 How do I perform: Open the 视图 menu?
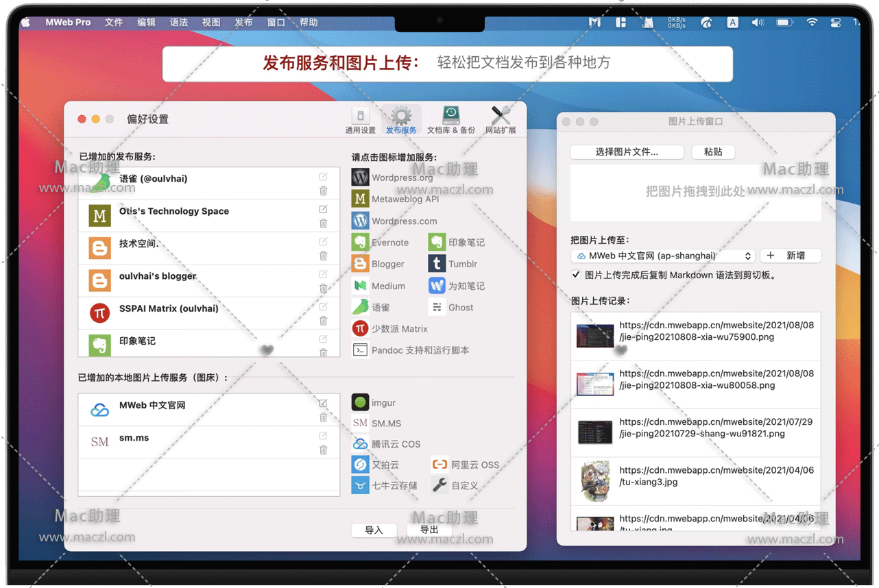pyautogui.click(x=211, y=22)
